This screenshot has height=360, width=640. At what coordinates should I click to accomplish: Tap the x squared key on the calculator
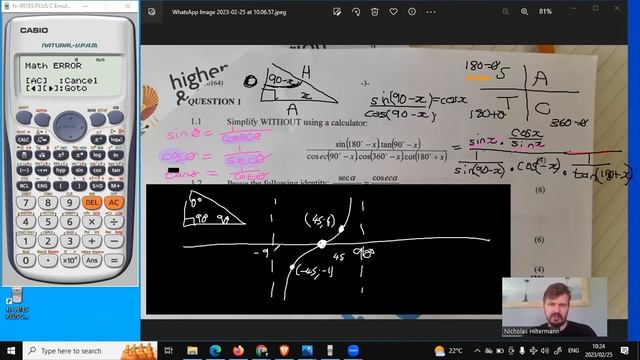(x=60, y=155)
